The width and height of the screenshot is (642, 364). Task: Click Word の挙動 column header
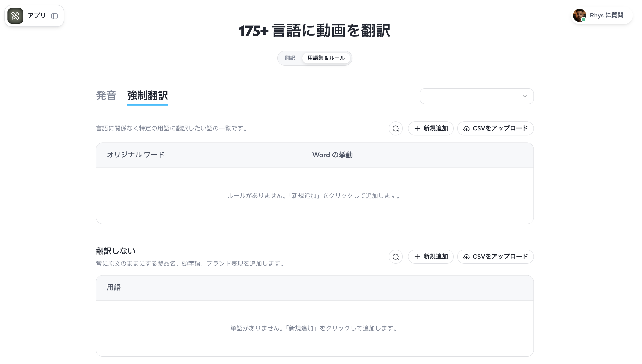tap(332, 155)
